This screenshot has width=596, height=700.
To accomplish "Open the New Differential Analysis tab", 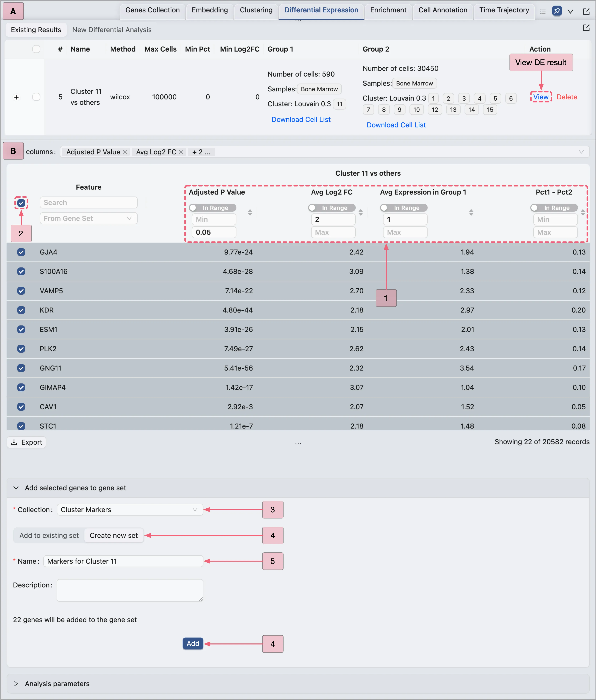I will [111, 30].
